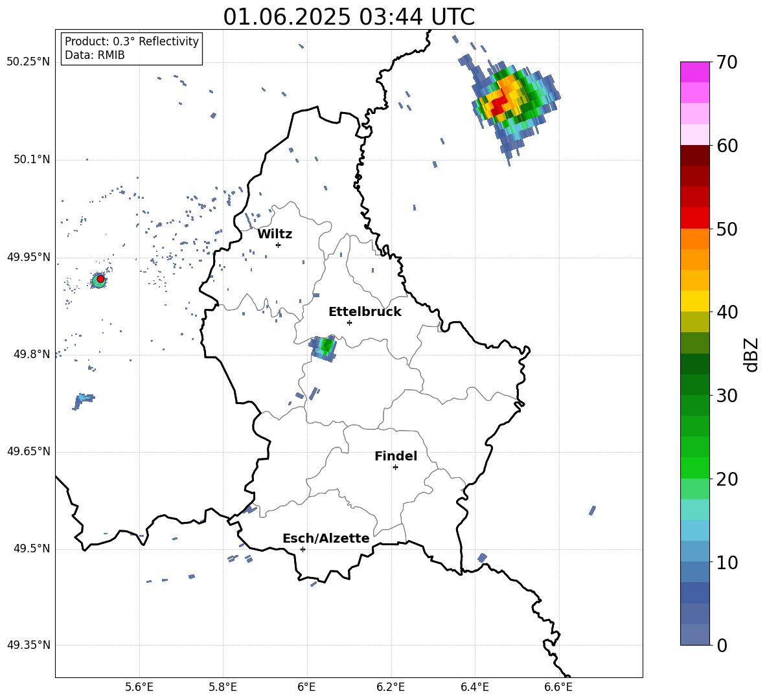Click the colorbar '50' tick label

click(727, 229)
